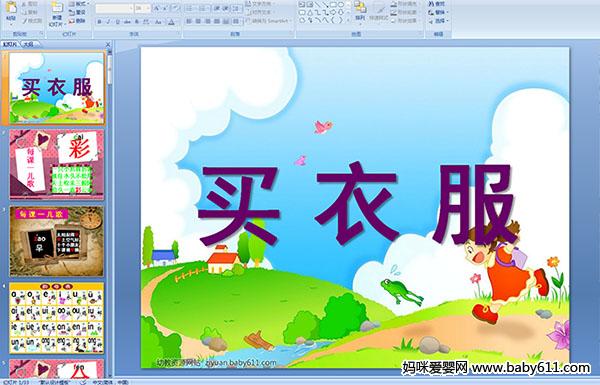This screenshot has height=385, width=600.
Task: Toggle bold formatting
Action: pos(99,22)
